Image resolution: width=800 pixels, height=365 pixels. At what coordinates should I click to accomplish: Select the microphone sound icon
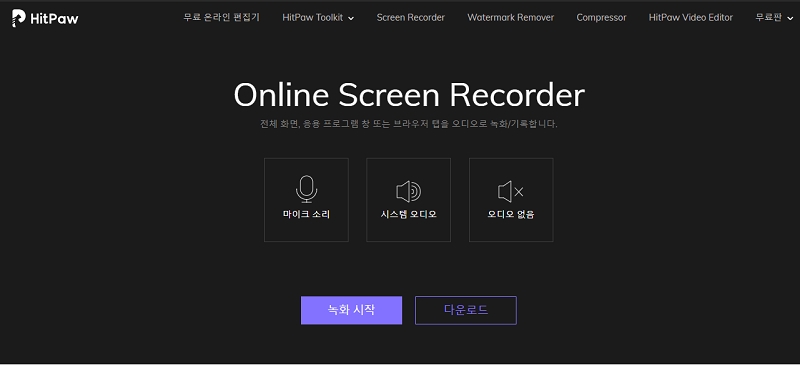coord(306,189)
